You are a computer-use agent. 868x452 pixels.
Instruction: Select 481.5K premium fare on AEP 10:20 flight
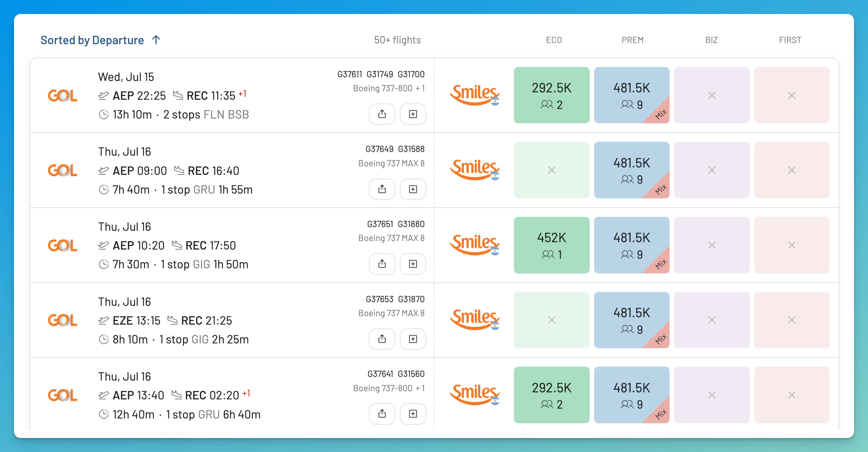tap(632, 245)
